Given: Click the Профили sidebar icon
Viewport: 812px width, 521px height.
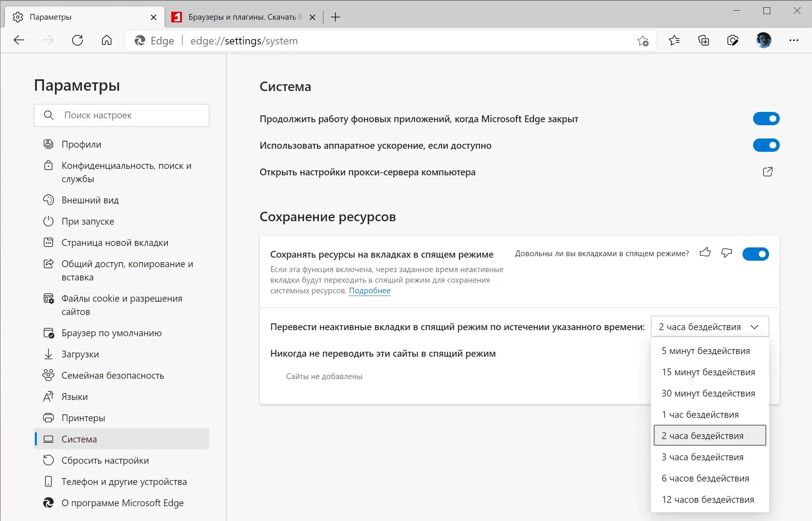Looking at the screenshot, I should (48, 144).
